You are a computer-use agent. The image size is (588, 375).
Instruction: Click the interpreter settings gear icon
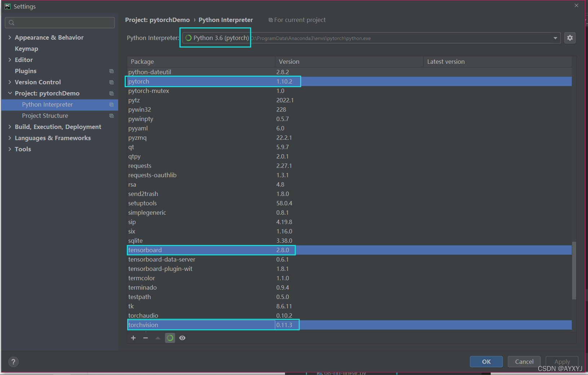click(x=570, y=38)
